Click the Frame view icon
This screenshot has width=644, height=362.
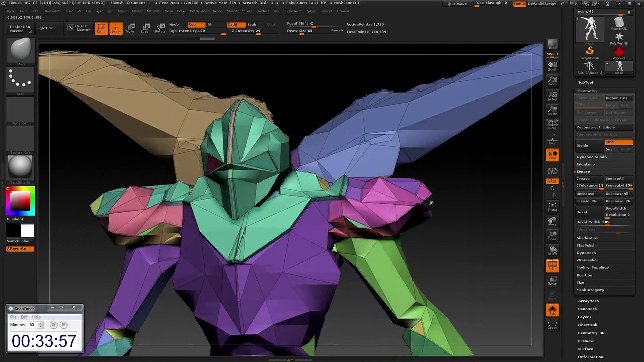pyautogui.click(x=552, y=207)
